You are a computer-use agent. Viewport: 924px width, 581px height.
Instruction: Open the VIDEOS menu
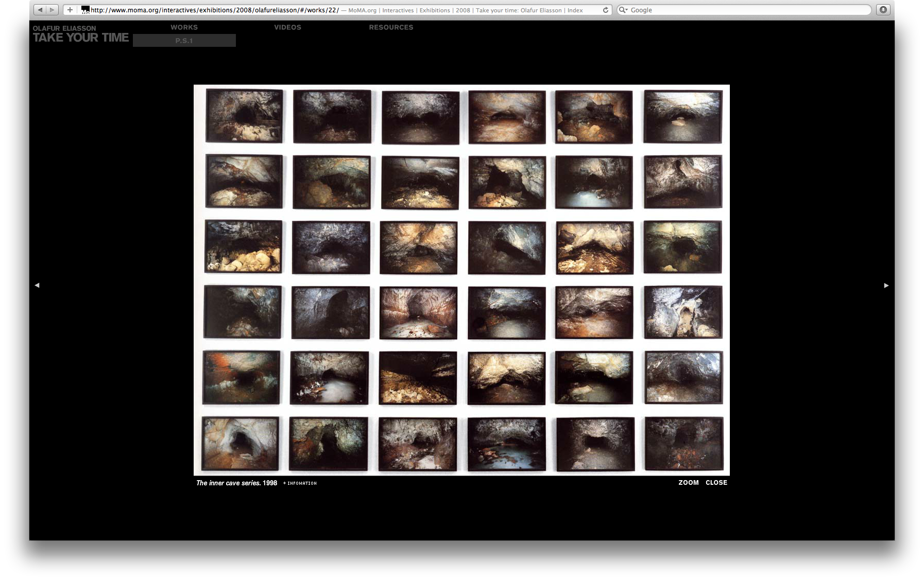click(x=287, y=27)
